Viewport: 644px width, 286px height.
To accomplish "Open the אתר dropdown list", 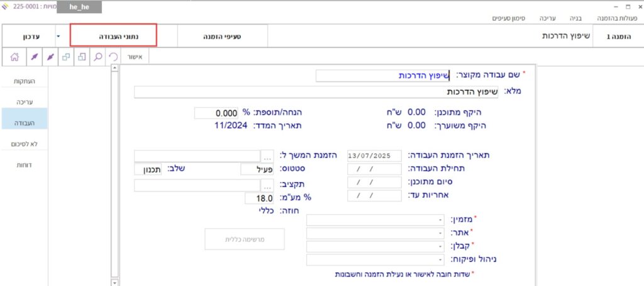I will [440, 233].
